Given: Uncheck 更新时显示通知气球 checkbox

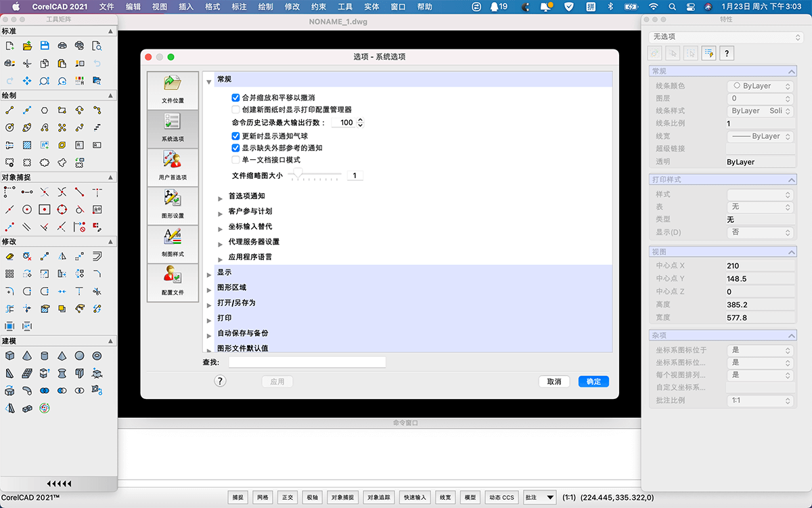Looking at the screenshot, I should (x=235, y=136).
